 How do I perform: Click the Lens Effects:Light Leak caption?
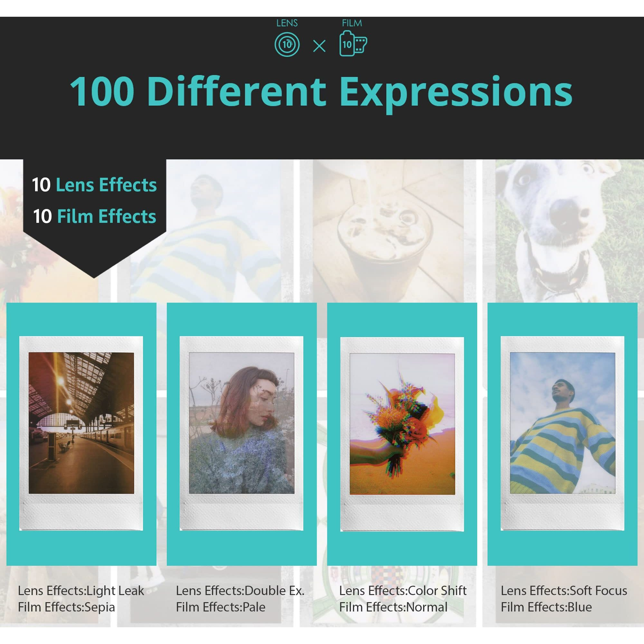[81, 591]
